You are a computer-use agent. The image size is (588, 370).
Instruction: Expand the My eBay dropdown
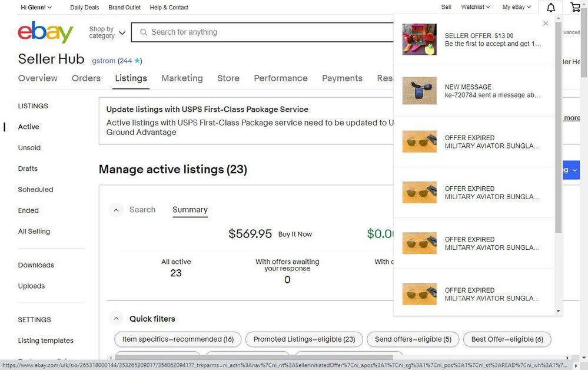click(517, 6)
